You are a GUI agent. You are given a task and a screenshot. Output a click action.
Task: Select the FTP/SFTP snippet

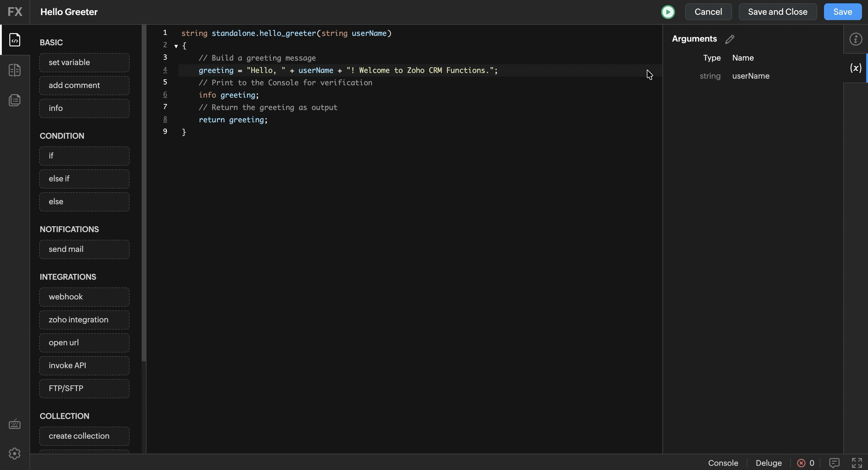pyautogui.click(x=84, y=388)
